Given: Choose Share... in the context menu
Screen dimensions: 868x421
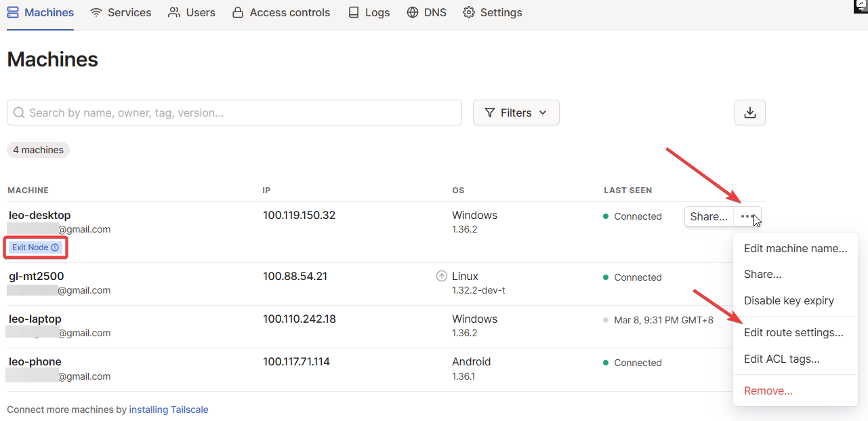Looking at the screenshot, I should point(795,275).
